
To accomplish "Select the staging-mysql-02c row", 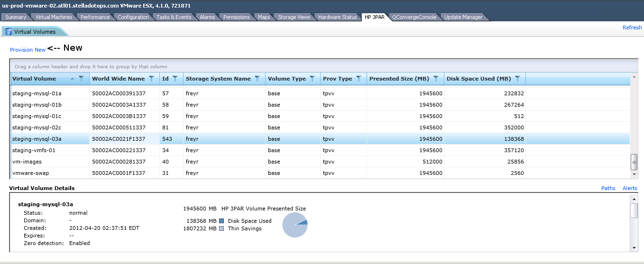I will pyautogui.click(x=320, y=127).
